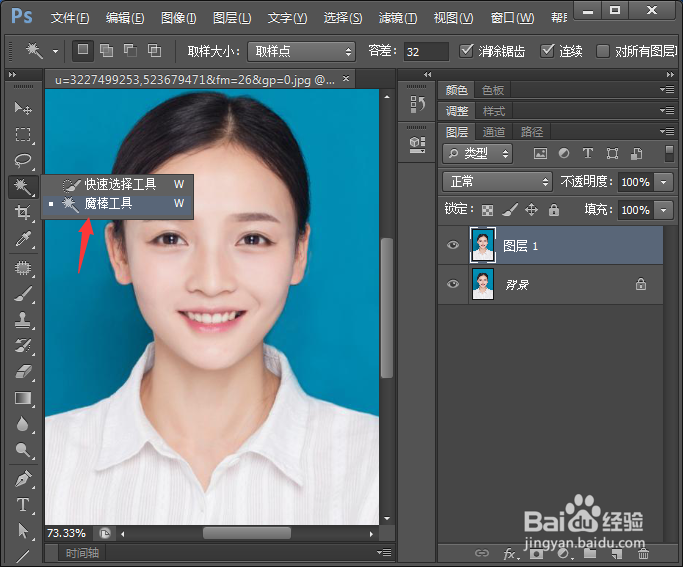
Task: Uncheck the 连续 contiguous checkbox
Action: pyautogui.click(x=547, y=51)
